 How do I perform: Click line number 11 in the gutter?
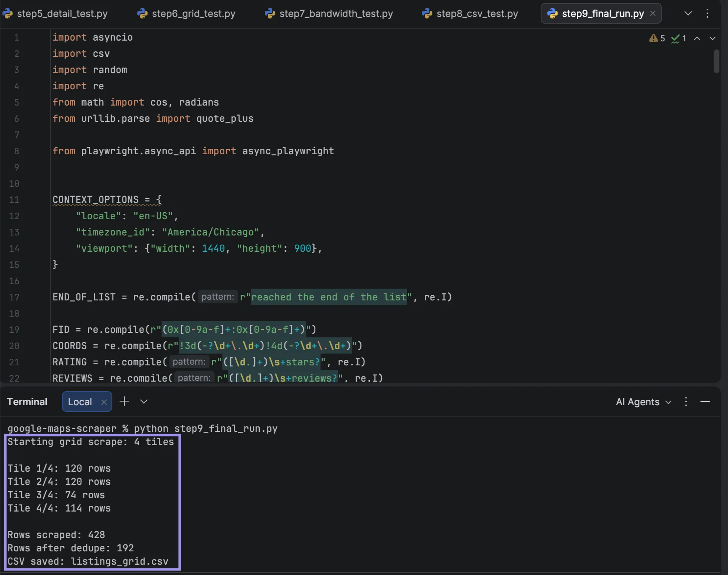pos(14,200)
